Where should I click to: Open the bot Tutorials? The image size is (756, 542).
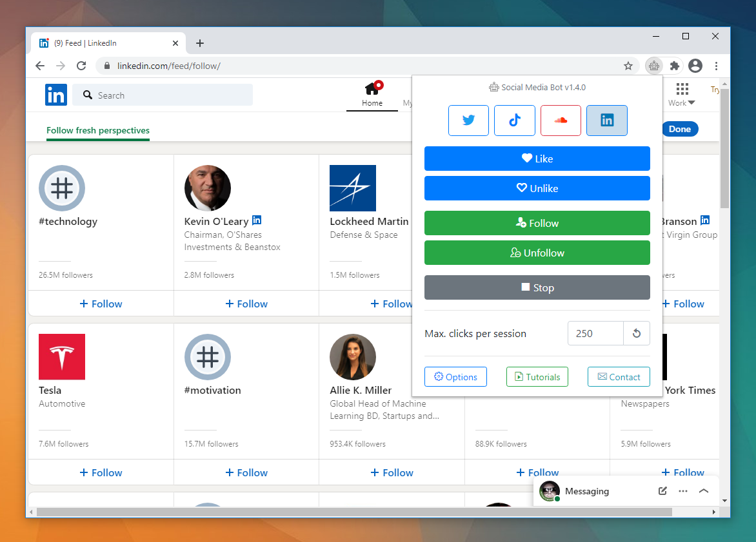pos(537,377)
